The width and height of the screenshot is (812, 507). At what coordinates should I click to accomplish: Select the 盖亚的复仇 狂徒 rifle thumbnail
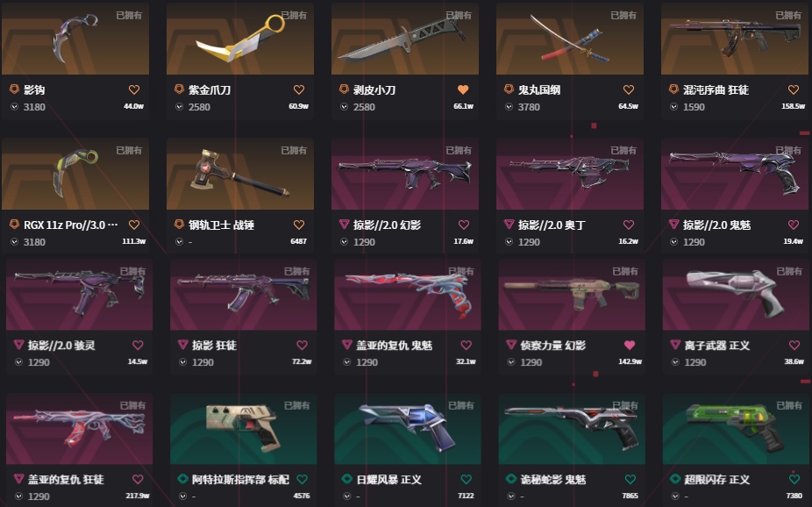point(79,429)
